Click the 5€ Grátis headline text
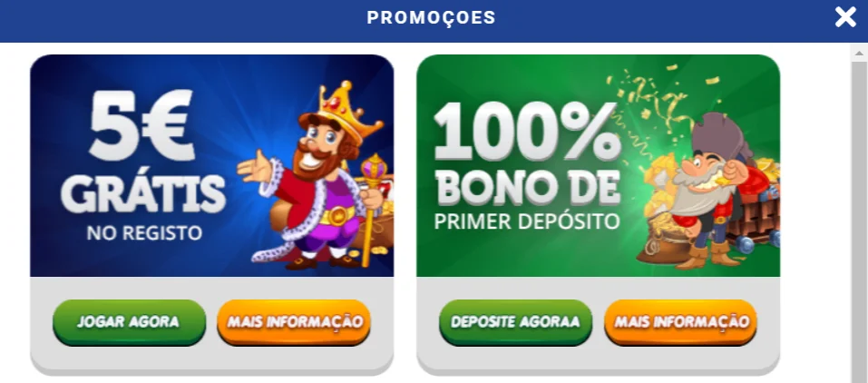The height and width of the screenshot is (383, 868). [142, 151]
